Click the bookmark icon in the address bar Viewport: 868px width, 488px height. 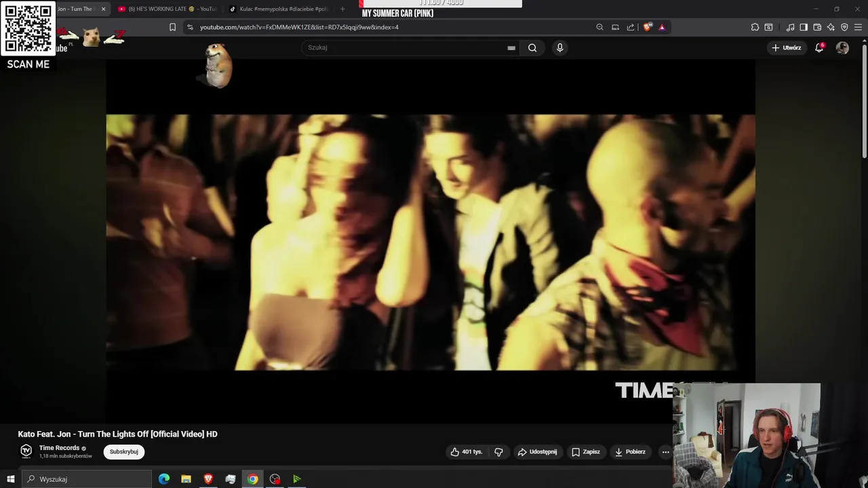[x=172, y=27]
